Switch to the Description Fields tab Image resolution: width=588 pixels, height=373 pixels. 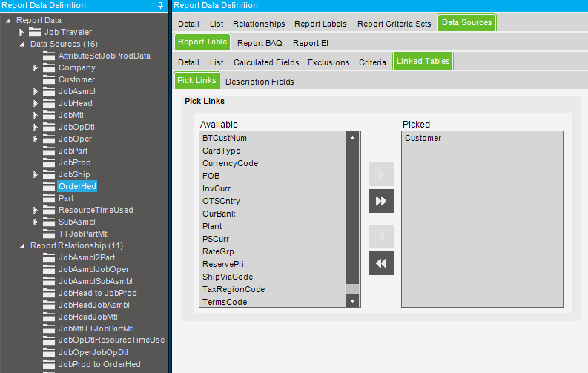coord(260,82)
